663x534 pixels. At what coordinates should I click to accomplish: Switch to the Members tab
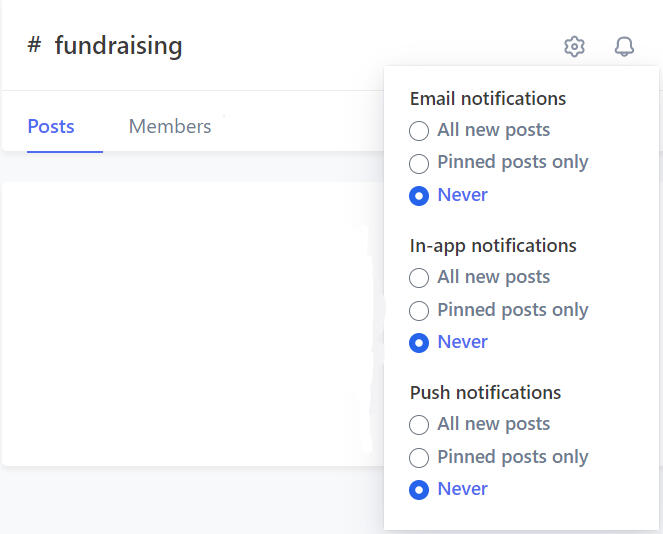(x=170, y=127)
